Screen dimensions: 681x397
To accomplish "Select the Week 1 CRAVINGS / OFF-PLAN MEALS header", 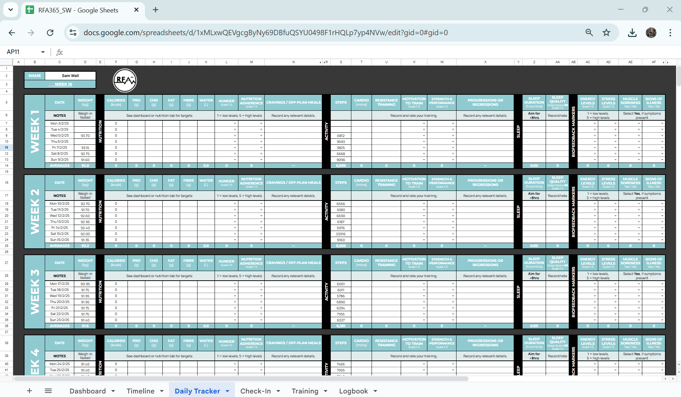I will point(293,102).
